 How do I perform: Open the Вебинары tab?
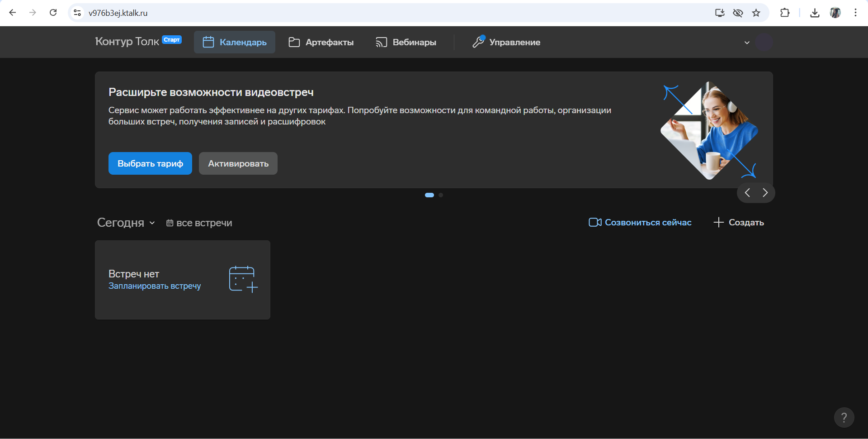406,42
